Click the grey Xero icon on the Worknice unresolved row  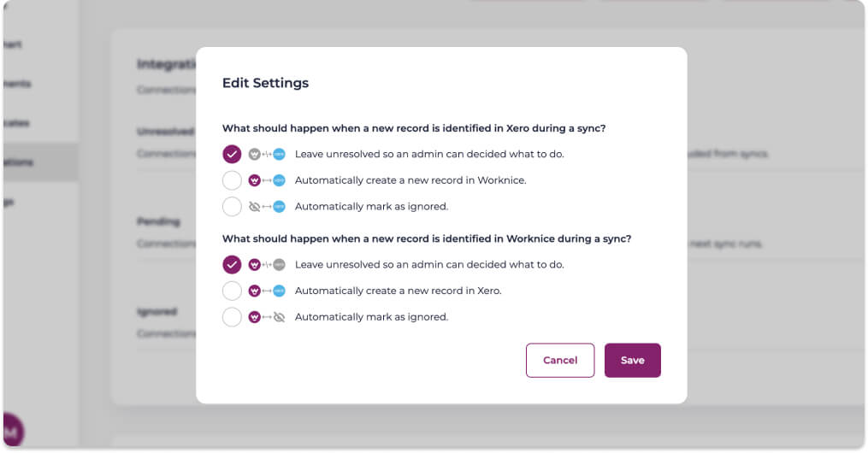pyautogui.click(x=279, y=265)
